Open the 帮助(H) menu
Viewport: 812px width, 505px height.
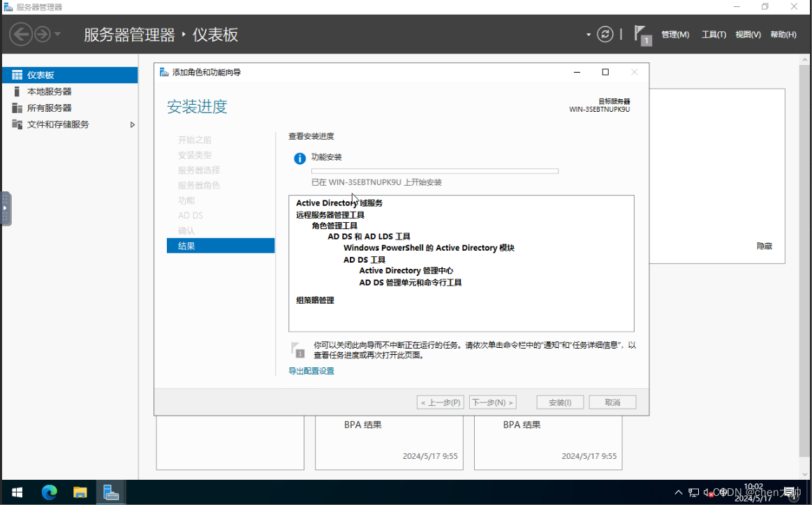(783, 34)
